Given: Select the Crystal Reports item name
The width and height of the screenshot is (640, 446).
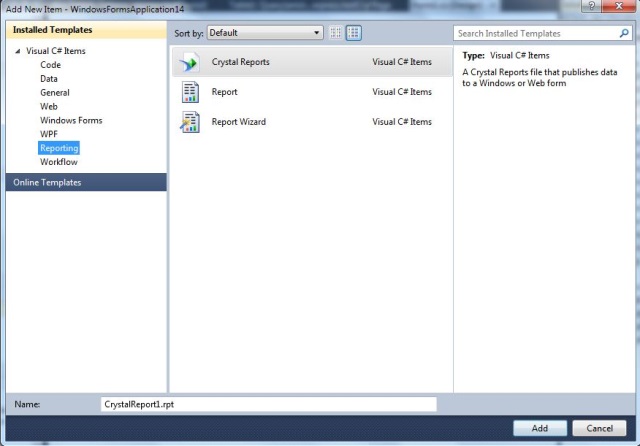Looking at the screenshot, I should point(240,62).
